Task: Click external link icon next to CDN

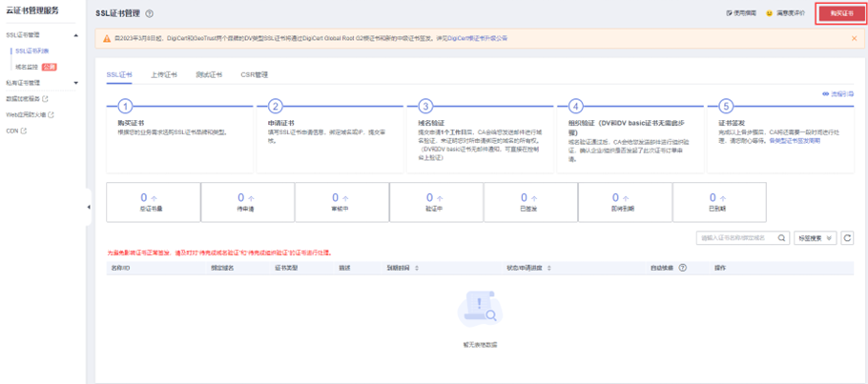Action: 24,131
